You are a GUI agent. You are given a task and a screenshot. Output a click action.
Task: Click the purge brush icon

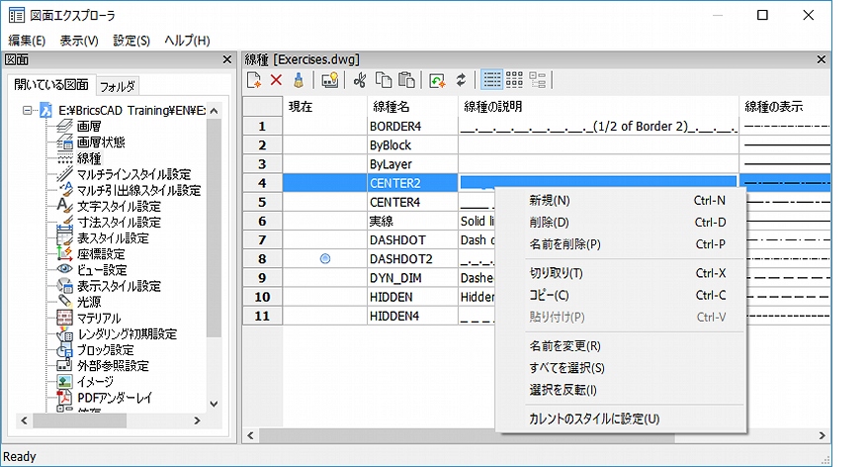(x=299, y=80)
